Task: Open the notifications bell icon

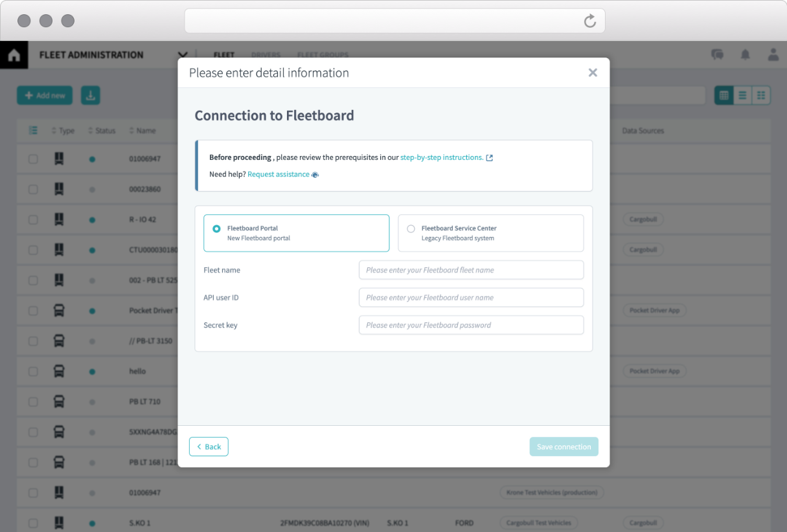Action: [745, 55]
